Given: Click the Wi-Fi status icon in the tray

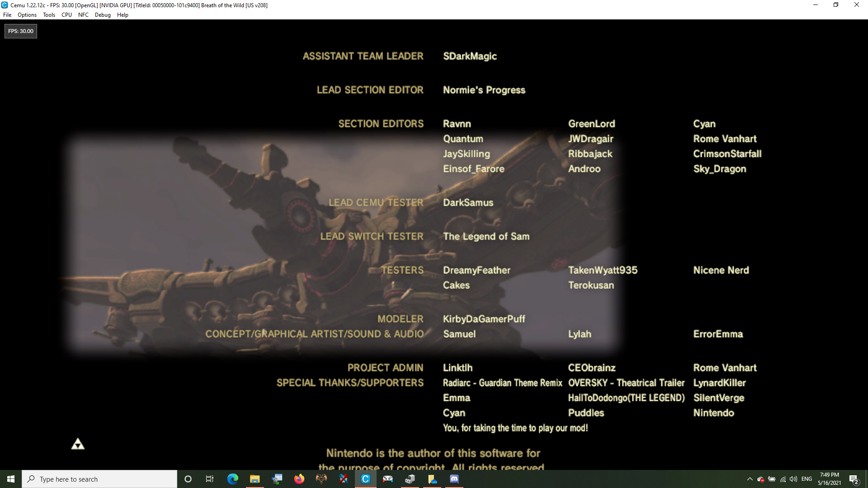Looking at the screenshot, I should tap(783, 480).
